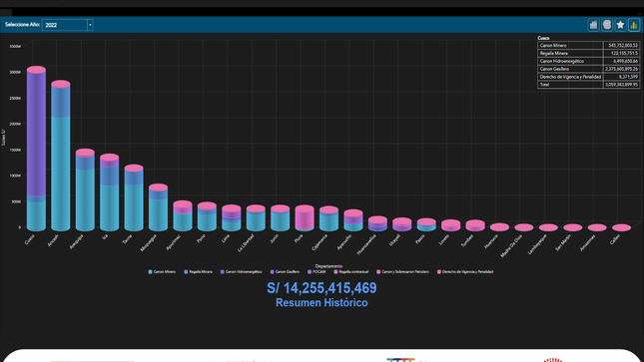The width and height of the screenshot is (644, 362).
Task: Click the dropdown arrow beside 2022
Action: coord(90,25)
